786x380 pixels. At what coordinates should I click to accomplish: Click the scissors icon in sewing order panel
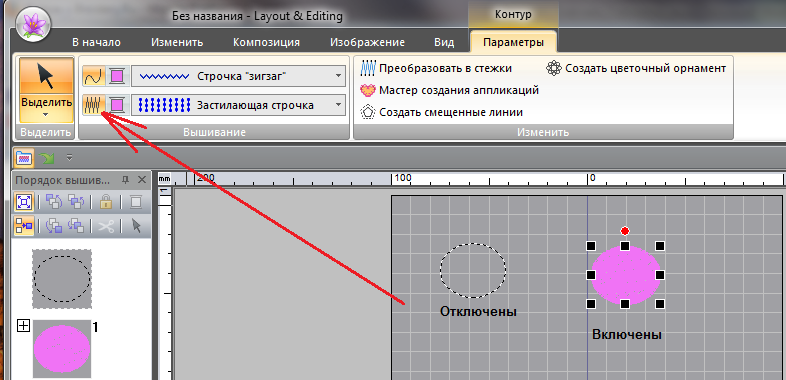106,226
